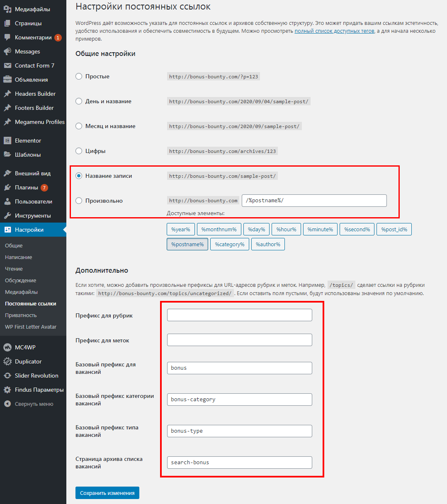This screenshot has width=447, height=504.
Task: Click the %year% tag button
Action: (181, 229)
